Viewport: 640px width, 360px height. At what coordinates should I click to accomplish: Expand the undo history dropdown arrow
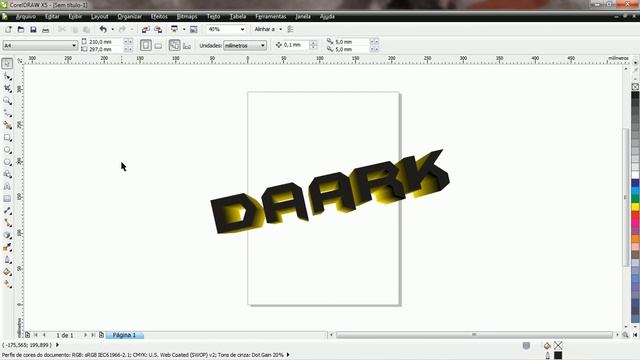coord(113,29)
